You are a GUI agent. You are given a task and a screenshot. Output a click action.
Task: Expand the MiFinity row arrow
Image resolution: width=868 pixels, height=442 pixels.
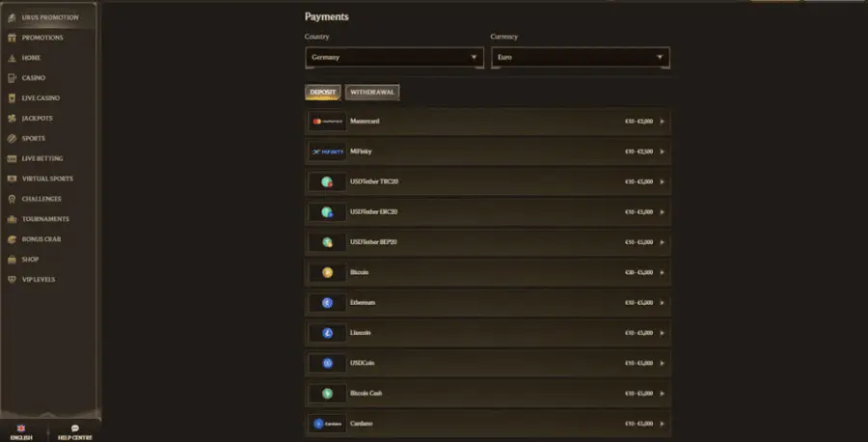[x=662, y=152]
